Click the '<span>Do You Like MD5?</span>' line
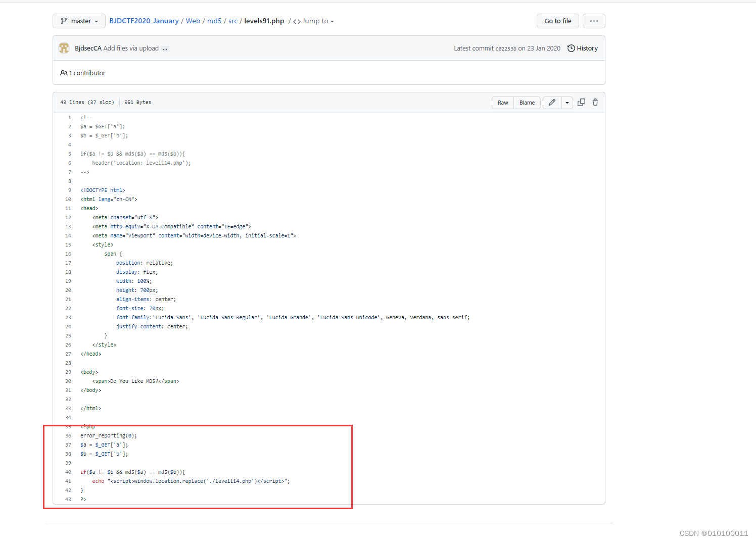 (135, 381)
